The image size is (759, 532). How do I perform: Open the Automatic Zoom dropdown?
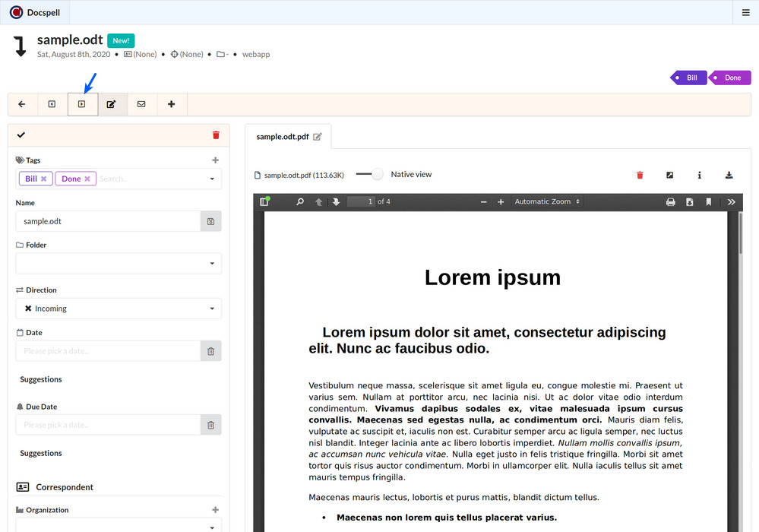click(x=547, y=202)
